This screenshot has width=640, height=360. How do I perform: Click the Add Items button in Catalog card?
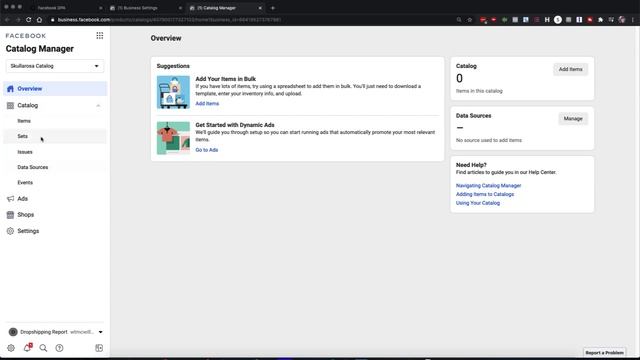570,69
